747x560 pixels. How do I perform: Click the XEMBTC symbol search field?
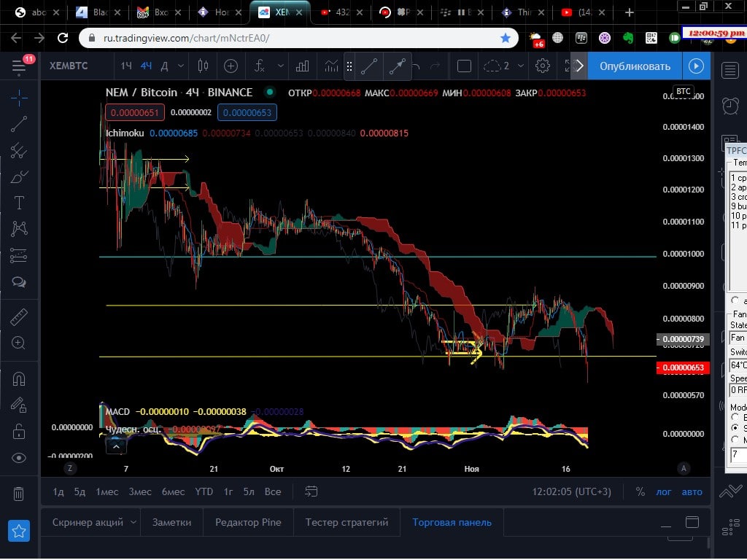pos(69,66)
